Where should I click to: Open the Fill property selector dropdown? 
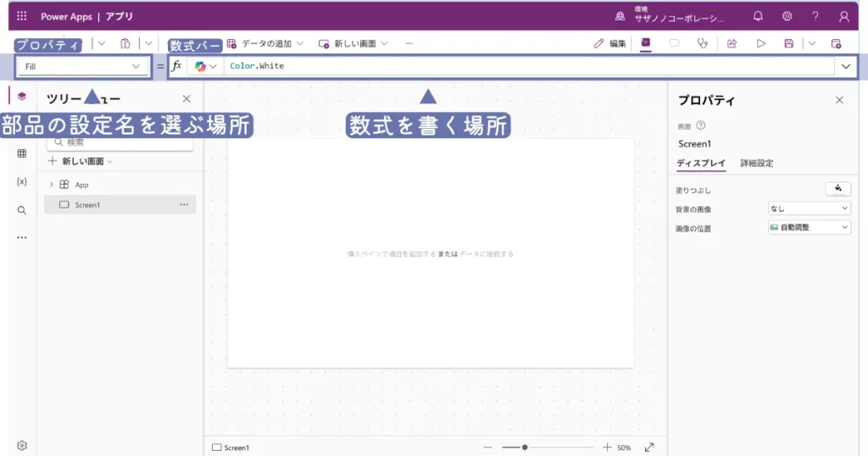pos(82,66)
